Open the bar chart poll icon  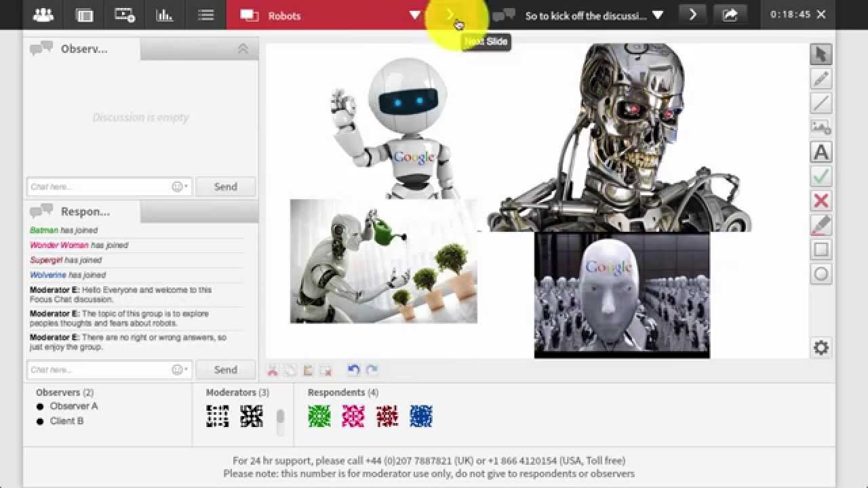(165, 15)
